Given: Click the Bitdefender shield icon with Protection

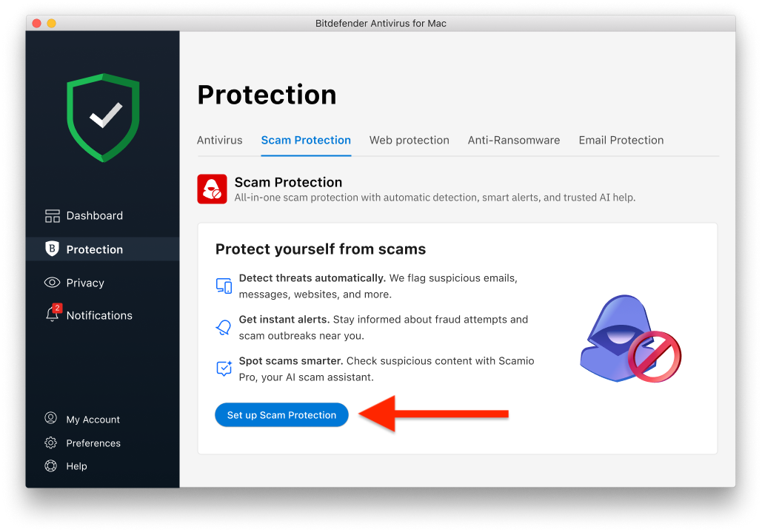Looking at the screenshot, I should click(x=51, y=249).
